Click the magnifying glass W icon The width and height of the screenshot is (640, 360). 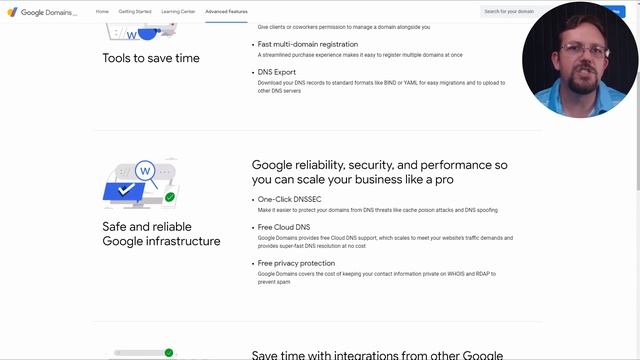(x=146, y=173)
